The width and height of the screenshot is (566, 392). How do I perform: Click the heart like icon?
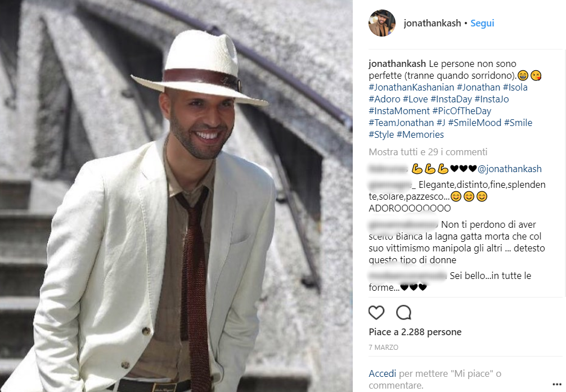(376, 312)
